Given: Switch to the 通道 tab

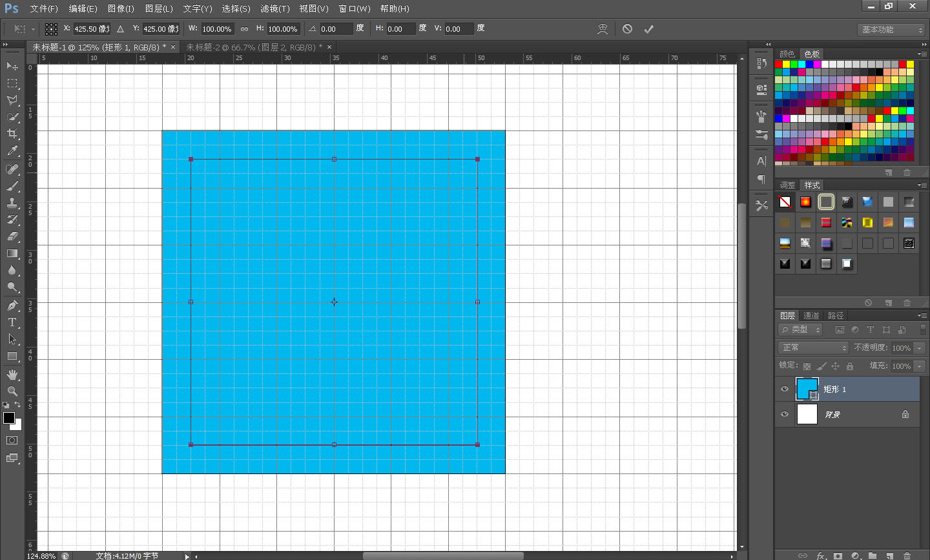Looking at the screenshot, I should coord(811,315).
